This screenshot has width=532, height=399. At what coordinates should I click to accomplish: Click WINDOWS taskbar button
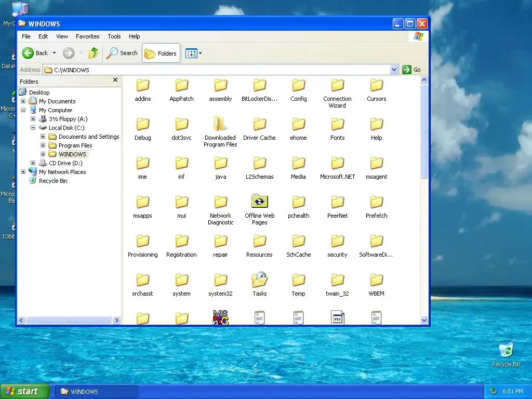[96, 392]
